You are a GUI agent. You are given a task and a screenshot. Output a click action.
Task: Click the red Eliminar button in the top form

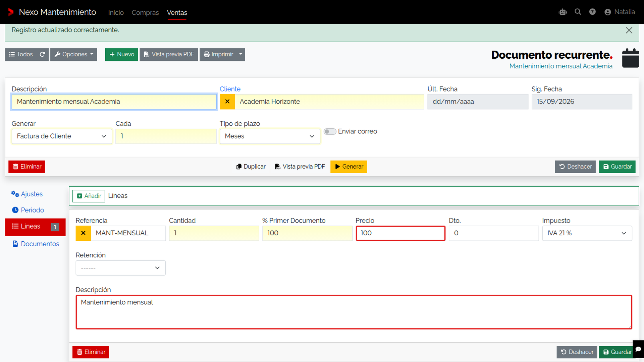pyautogui.click(x=27, y=167)
